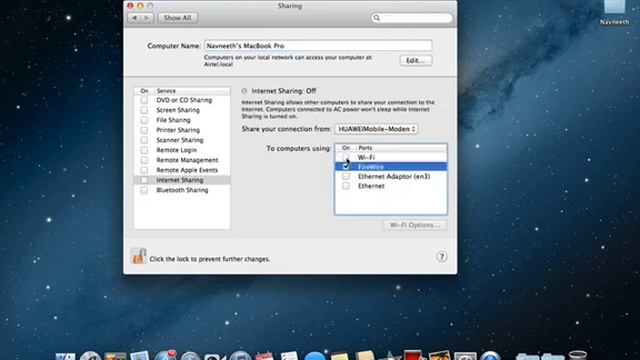Turn on the File Sharing checkbox

point(144,120)
